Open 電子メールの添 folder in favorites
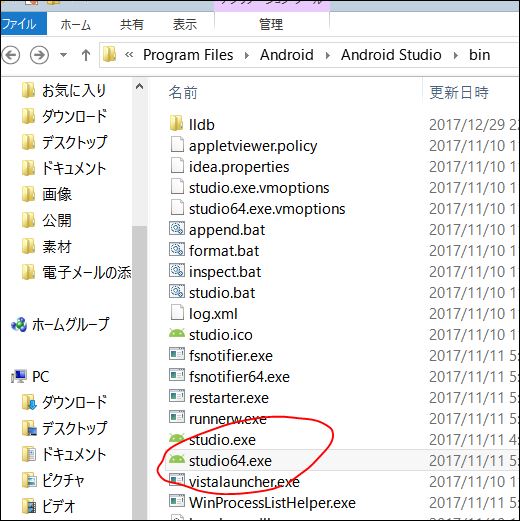 (87, 273)
